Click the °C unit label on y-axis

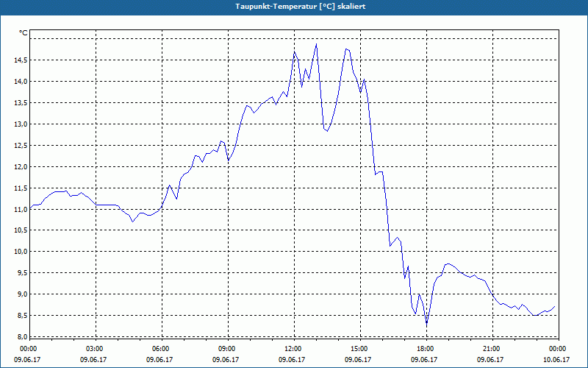point(24,33)
